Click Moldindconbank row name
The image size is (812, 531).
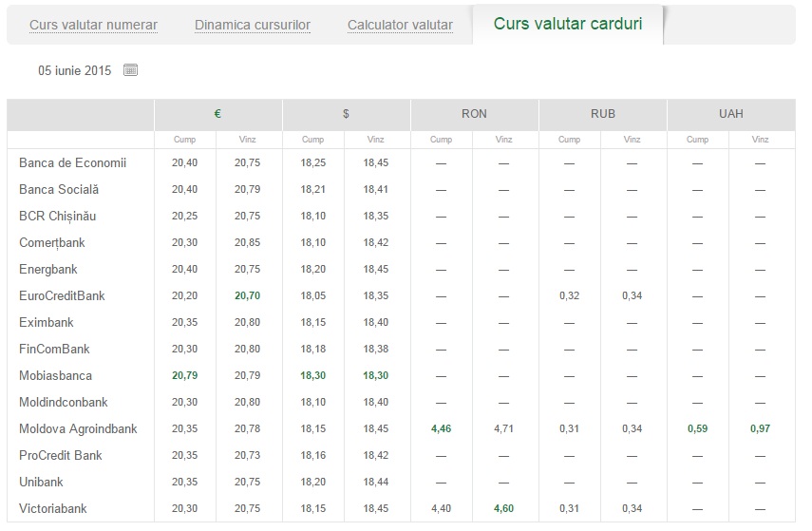point(64,403)
